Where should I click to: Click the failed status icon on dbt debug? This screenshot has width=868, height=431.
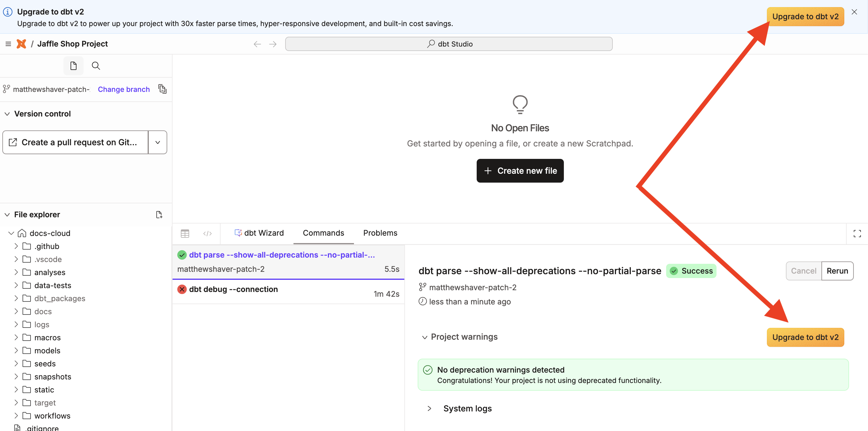(182, 289)
